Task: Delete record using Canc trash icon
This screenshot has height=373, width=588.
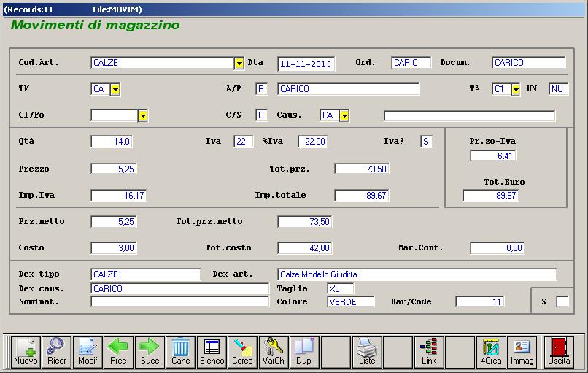Action: [180, 352]
